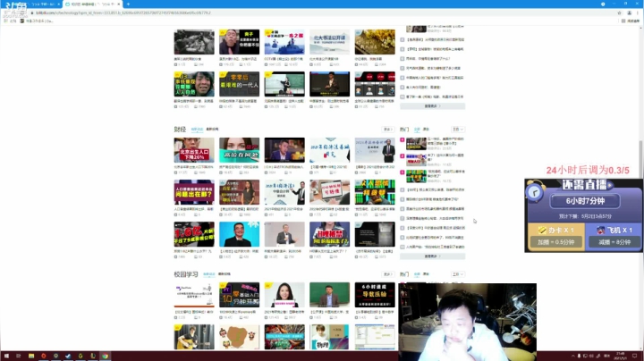
Task: Select 全部 ranking tab in 校园学习 section
Action: (417, 274)
